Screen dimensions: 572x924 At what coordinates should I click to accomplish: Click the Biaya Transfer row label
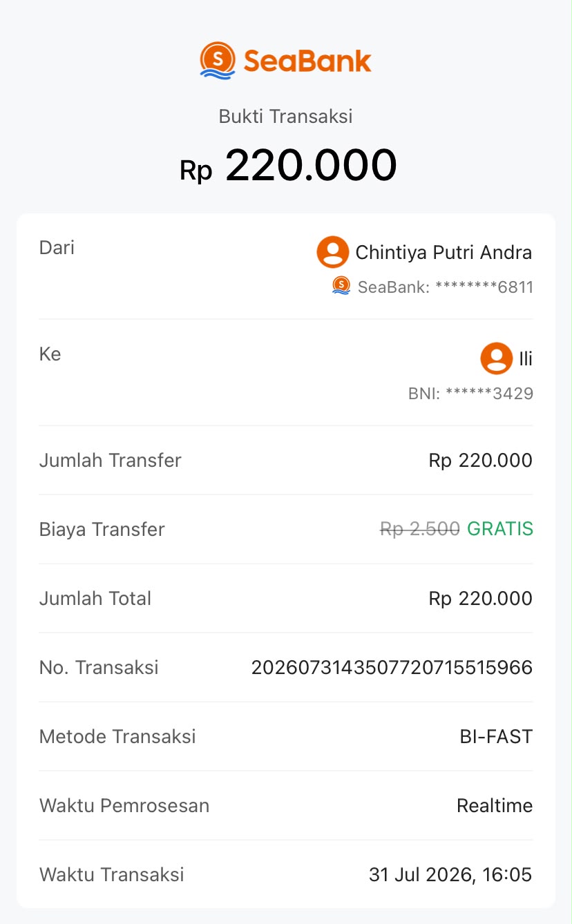click(102, 530)
